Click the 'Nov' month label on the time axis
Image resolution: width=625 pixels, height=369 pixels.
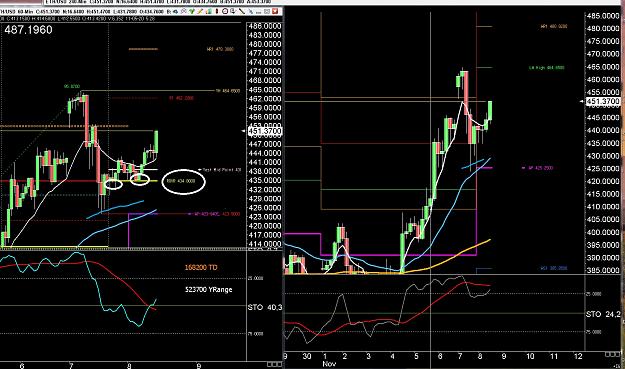[329, 364]
